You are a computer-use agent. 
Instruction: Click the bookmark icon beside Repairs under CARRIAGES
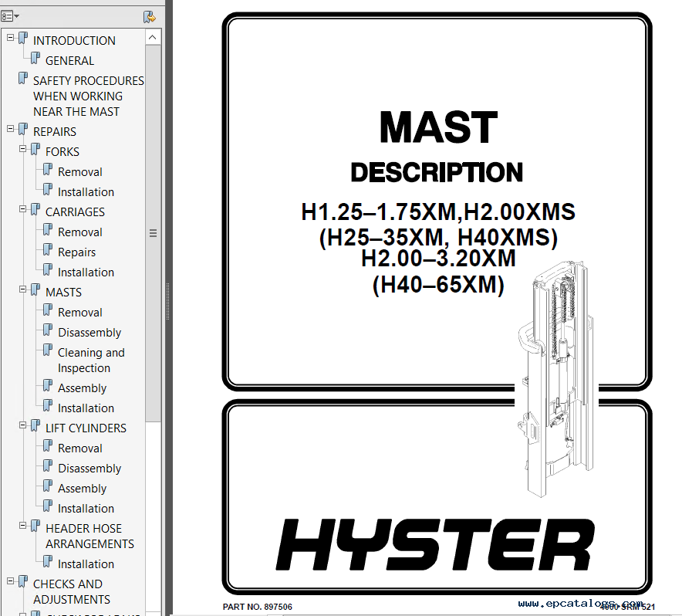click(x=47, y=250)
